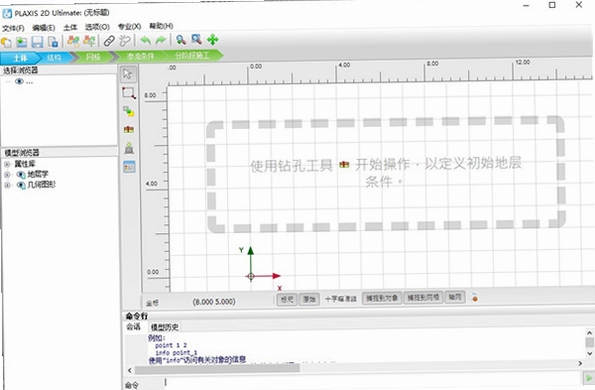Screen dimensions: 595x390
Task: Activate the green pan arrows tool
Action: tap(212, 39)
